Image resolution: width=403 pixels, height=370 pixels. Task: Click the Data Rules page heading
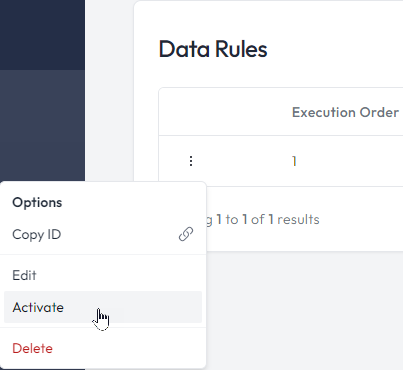[x=213, y=49]
